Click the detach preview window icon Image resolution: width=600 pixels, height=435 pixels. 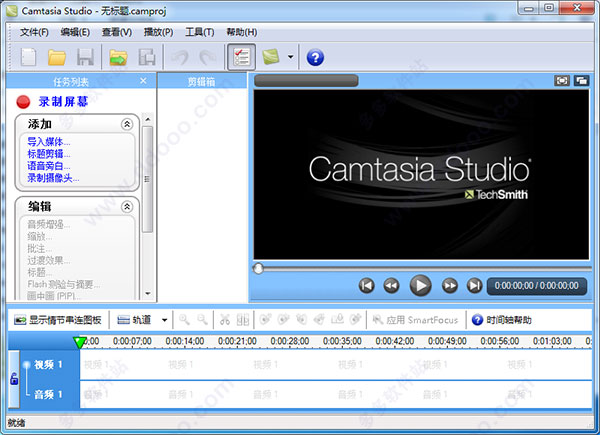(581, 80)
